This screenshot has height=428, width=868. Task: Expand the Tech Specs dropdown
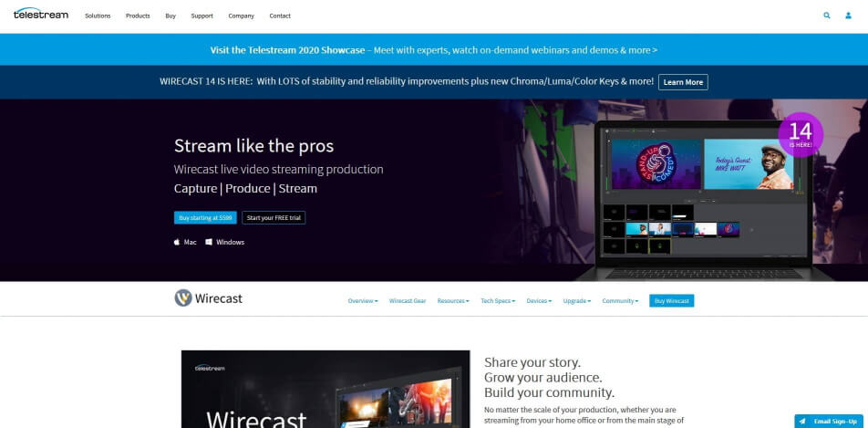(x=498, y=301)
